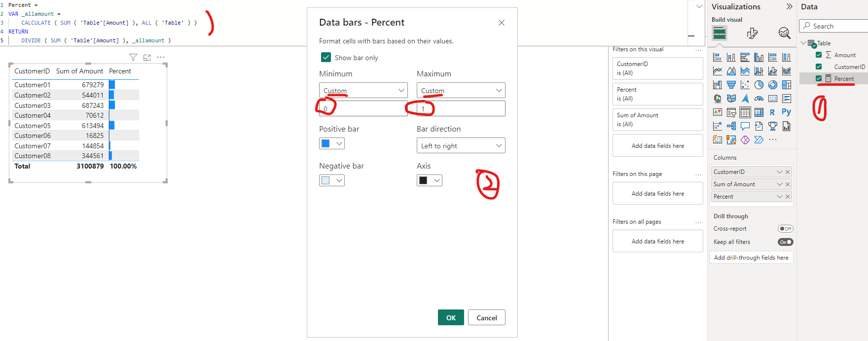Image resolution: width=868 pixels, height=341 pixels.
Task: Open the Axis color picker
Action: pos(429,180)
